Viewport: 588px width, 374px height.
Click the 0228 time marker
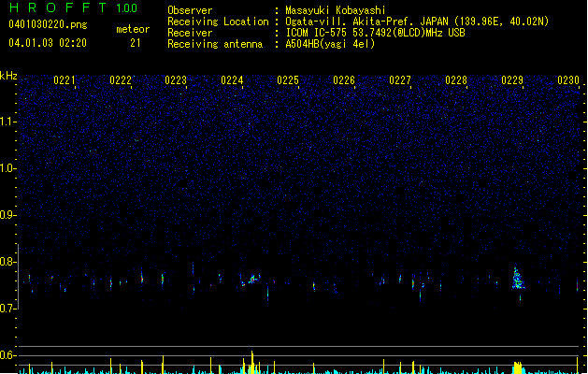456,80
